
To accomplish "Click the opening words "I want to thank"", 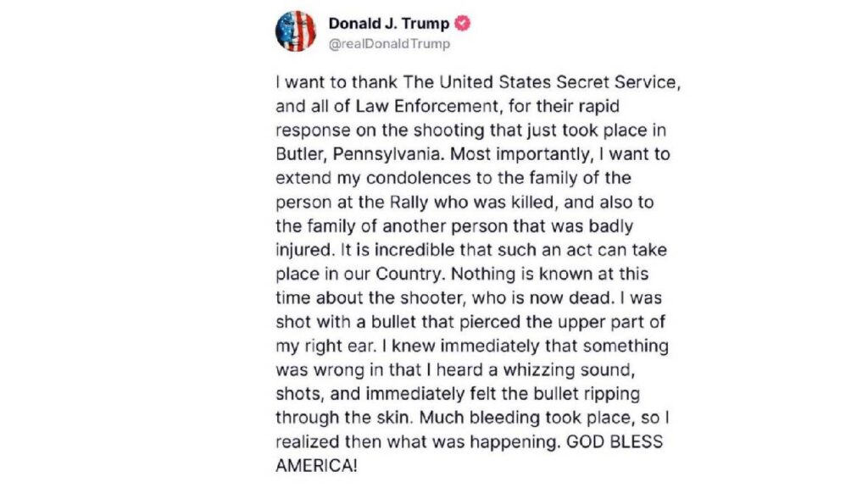I will pyautogui.click(x=326, y=84).
